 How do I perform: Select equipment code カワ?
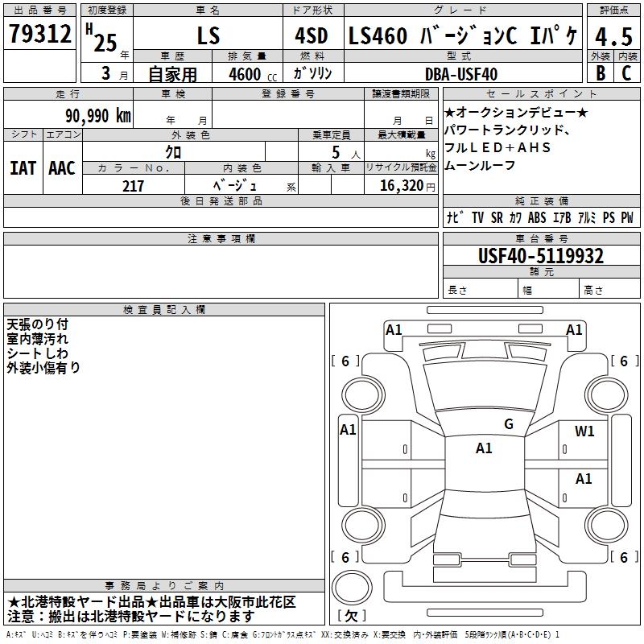pyautogui.click(x=515, y=217)
